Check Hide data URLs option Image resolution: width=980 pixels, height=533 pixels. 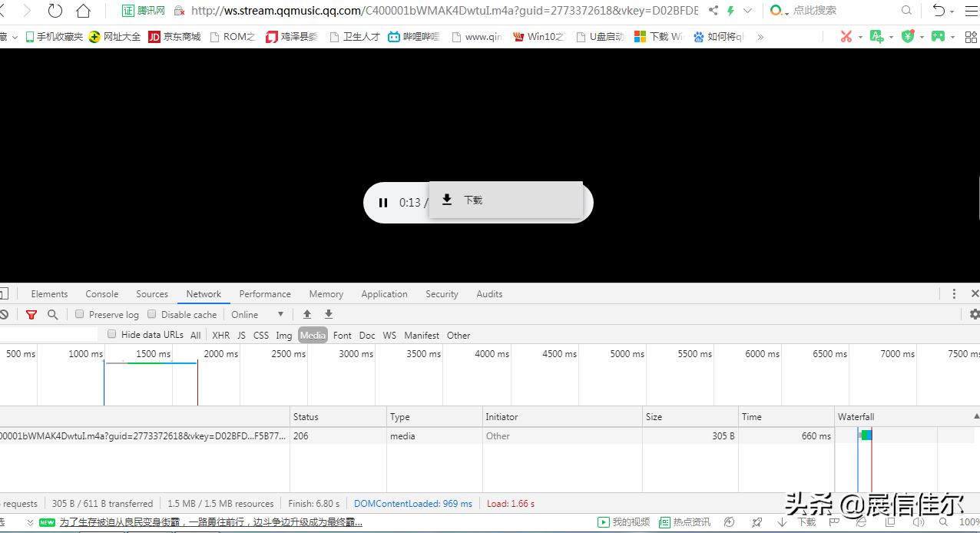112,334
